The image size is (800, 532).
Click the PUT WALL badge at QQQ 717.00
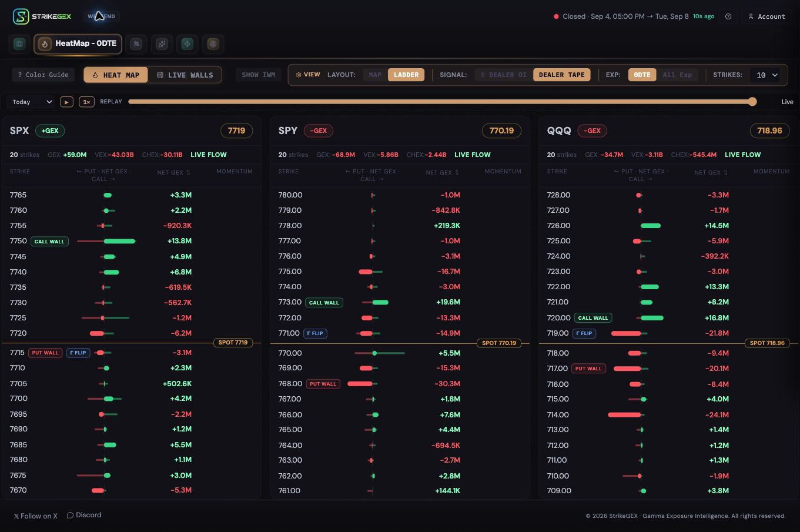point(588,369)
